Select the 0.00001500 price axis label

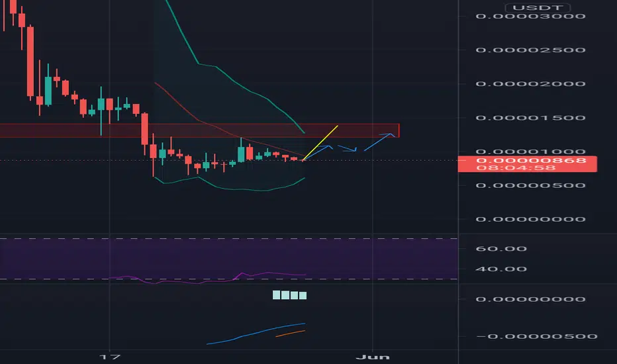click(x=530, y=118)
